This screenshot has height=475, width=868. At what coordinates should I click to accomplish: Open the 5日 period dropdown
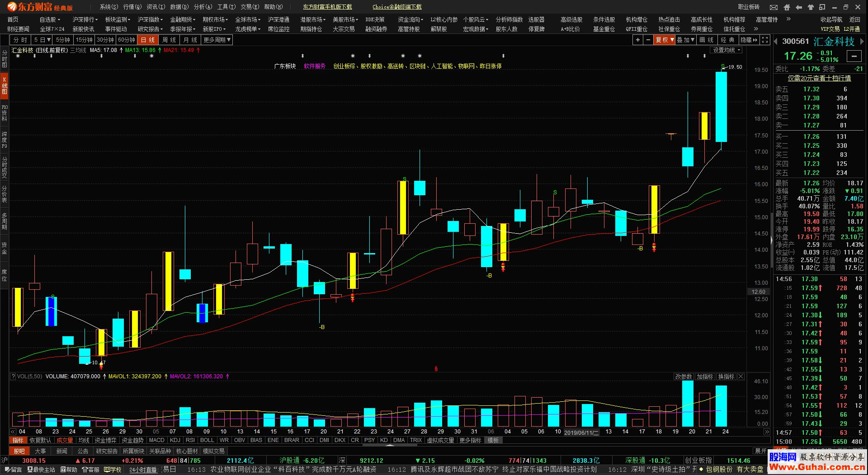(x=42, y=40)
